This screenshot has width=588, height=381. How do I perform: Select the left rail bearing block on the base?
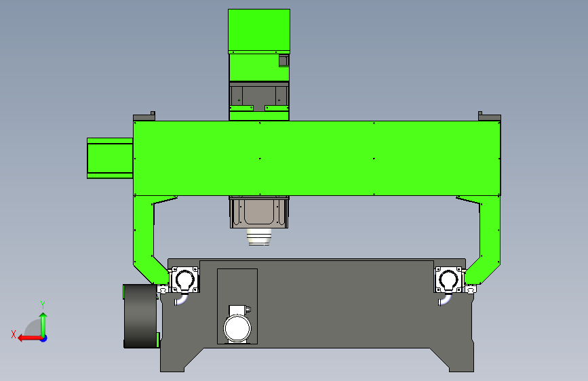pos(185,280)
